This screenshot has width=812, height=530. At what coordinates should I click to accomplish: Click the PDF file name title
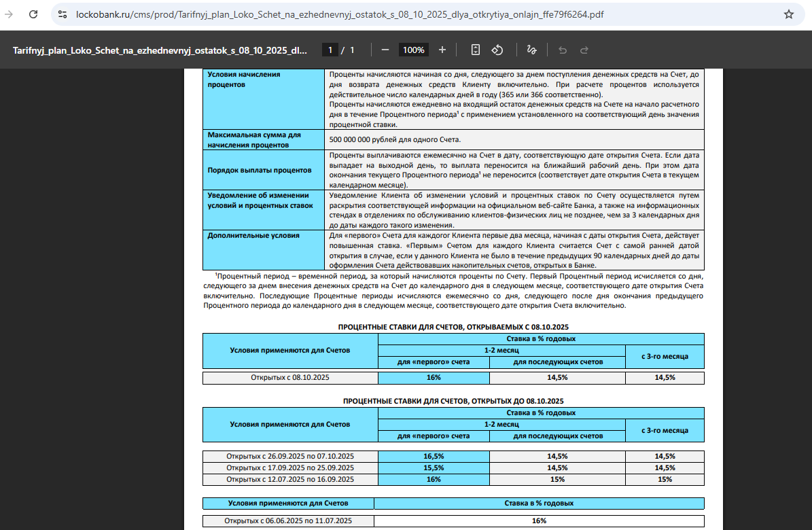pos(160,50)
